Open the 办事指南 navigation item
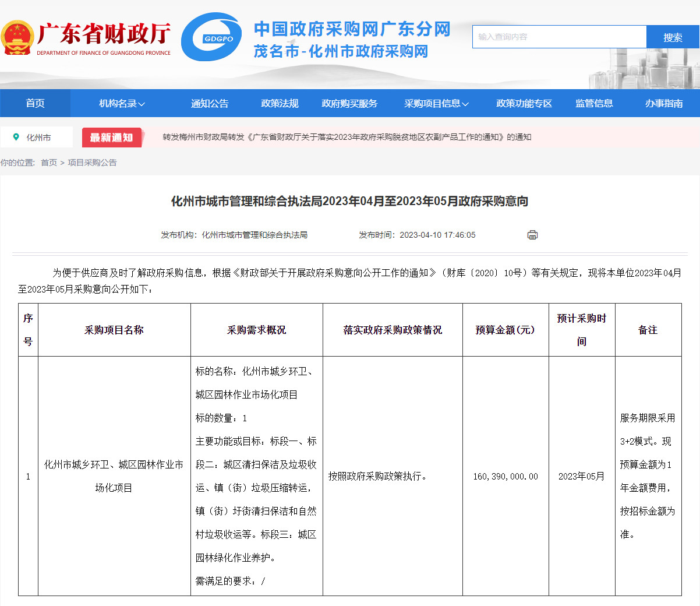700x606 pixels. point(664,103)
